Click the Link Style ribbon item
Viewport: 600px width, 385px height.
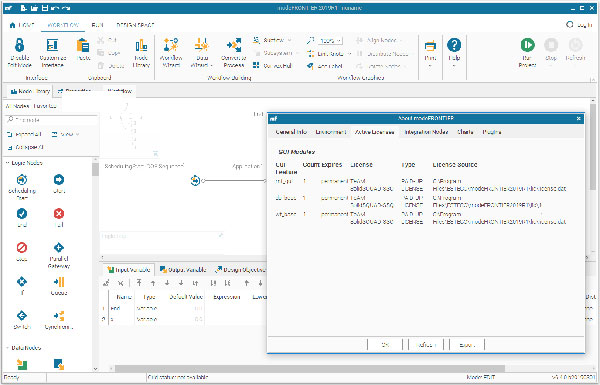click(x=329, y=54)
